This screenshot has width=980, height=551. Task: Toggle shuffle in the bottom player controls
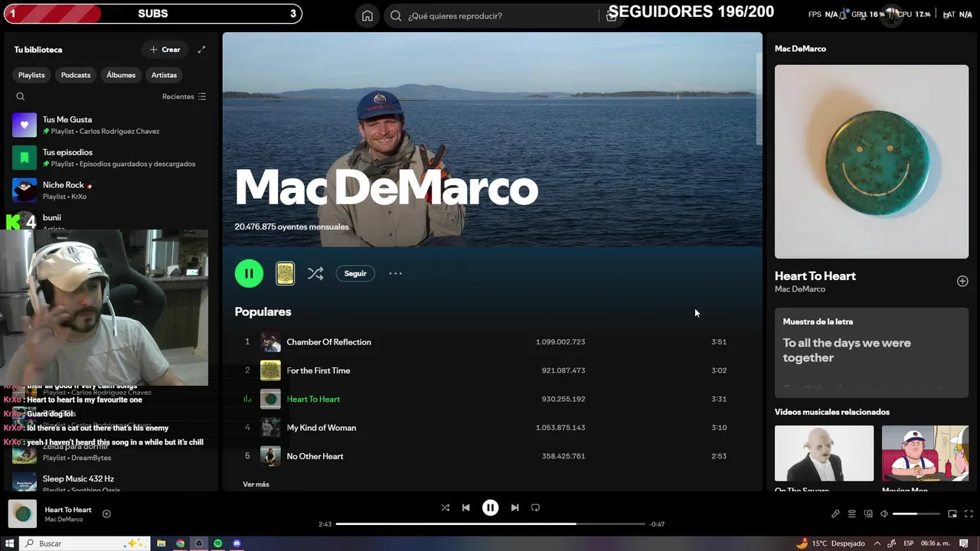(446, 507)
